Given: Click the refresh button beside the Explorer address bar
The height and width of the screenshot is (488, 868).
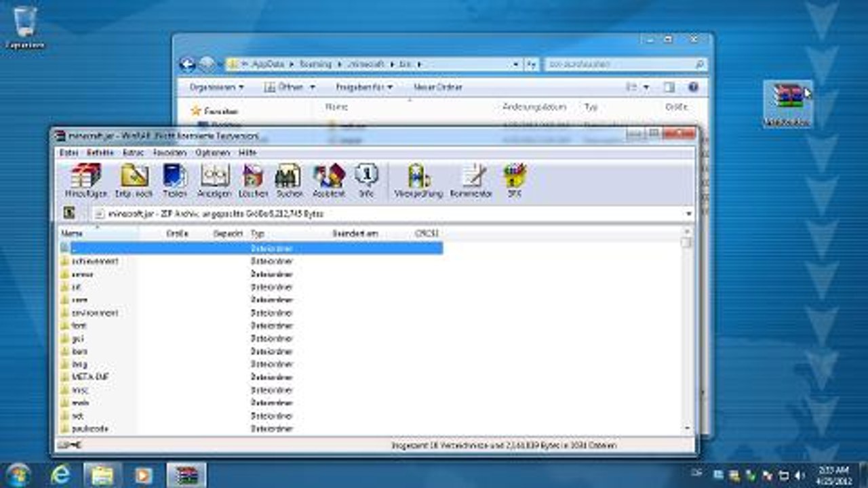Looking at the screenshot, I should tap(532, 64).
